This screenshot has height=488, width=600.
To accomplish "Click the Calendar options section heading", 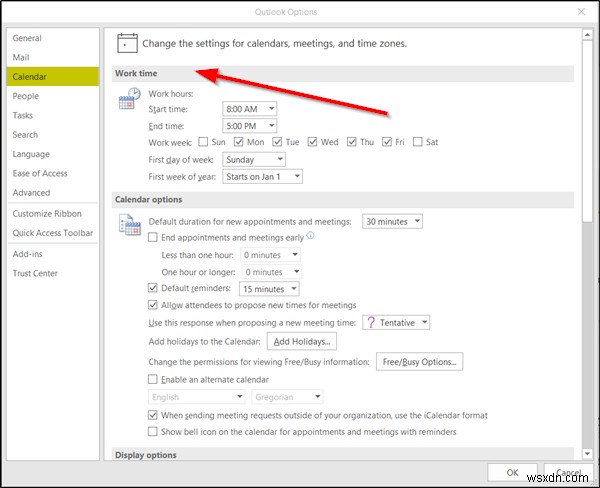I will tap(148, 199).
